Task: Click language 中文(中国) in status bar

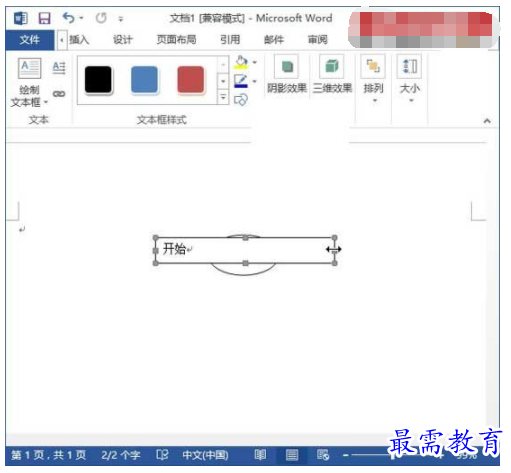Action: click(x=205, y=455)
